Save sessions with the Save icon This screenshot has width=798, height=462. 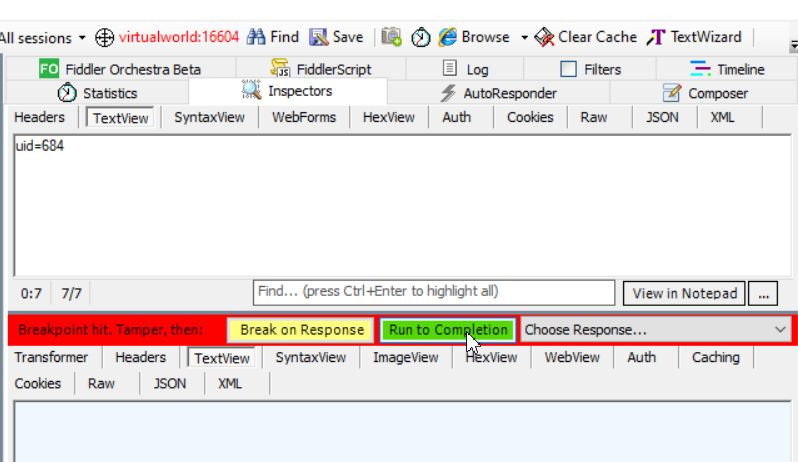point(319,37)
